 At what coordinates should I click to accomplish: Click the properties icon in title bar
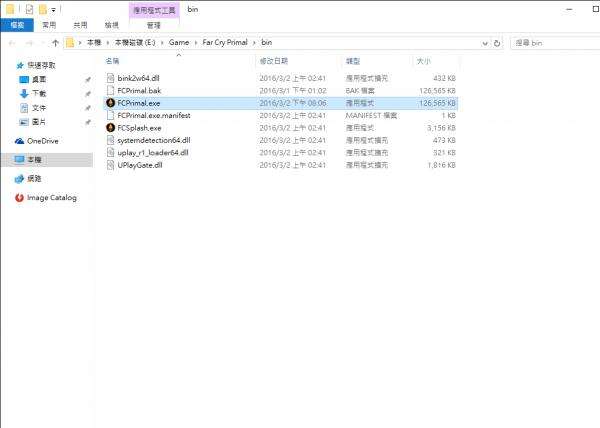click(x=29, y=9)
